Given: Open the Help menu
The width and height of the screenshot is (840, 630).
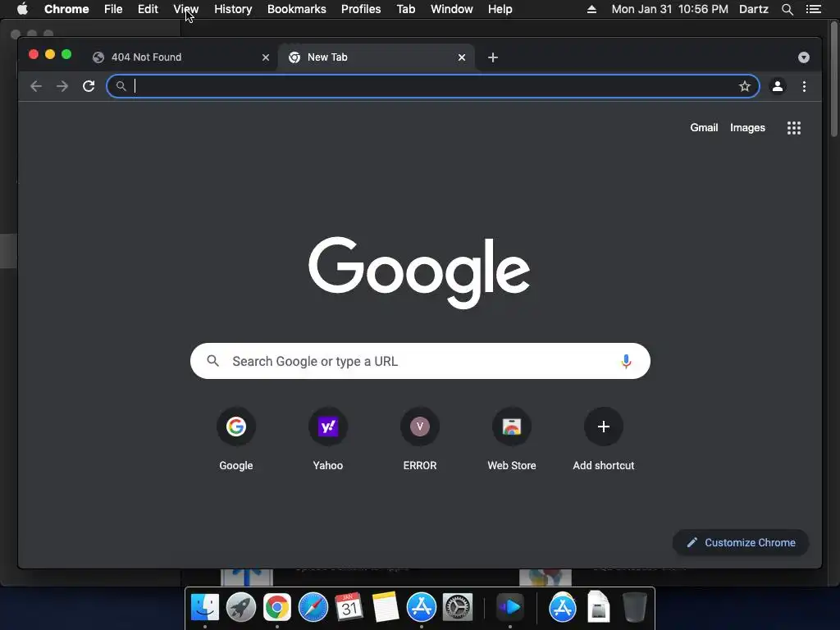Looking at the screenshot, I should pyautogui.click(x=500, y=9).
